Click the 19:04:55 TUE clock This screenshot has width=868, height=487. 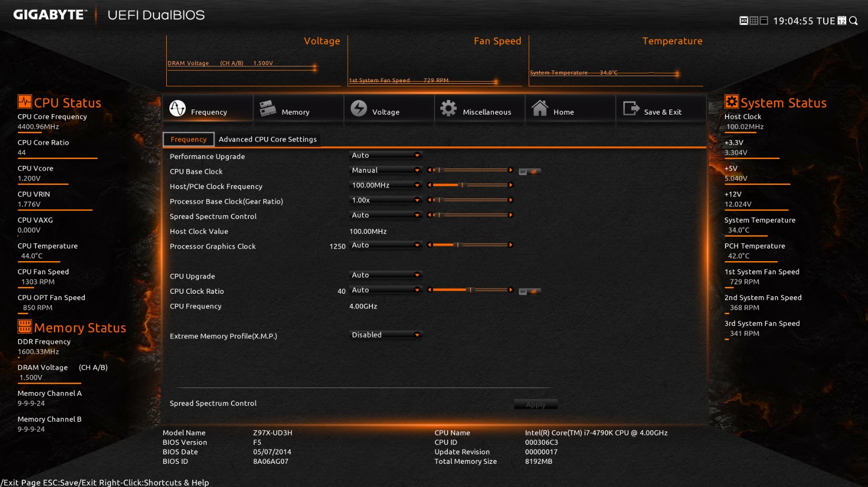(804, 21)
